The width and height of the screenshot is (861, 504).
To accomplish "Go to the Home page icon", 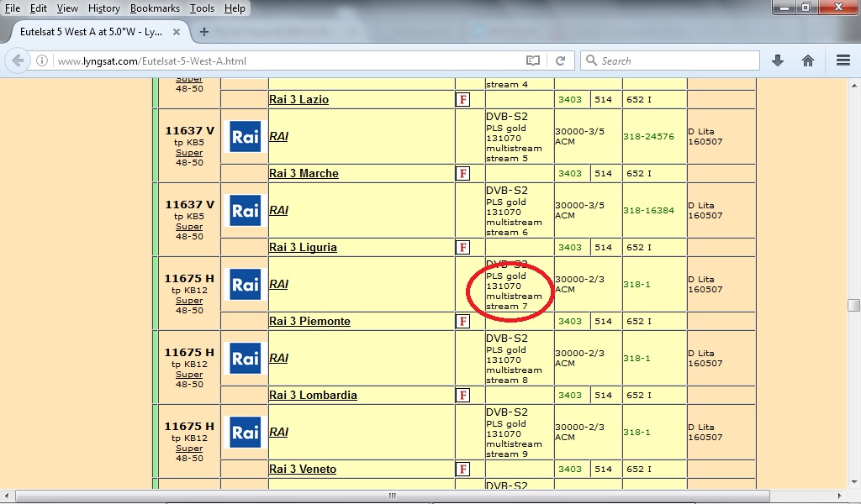I will pyautogui.click(x=808, y=60).
